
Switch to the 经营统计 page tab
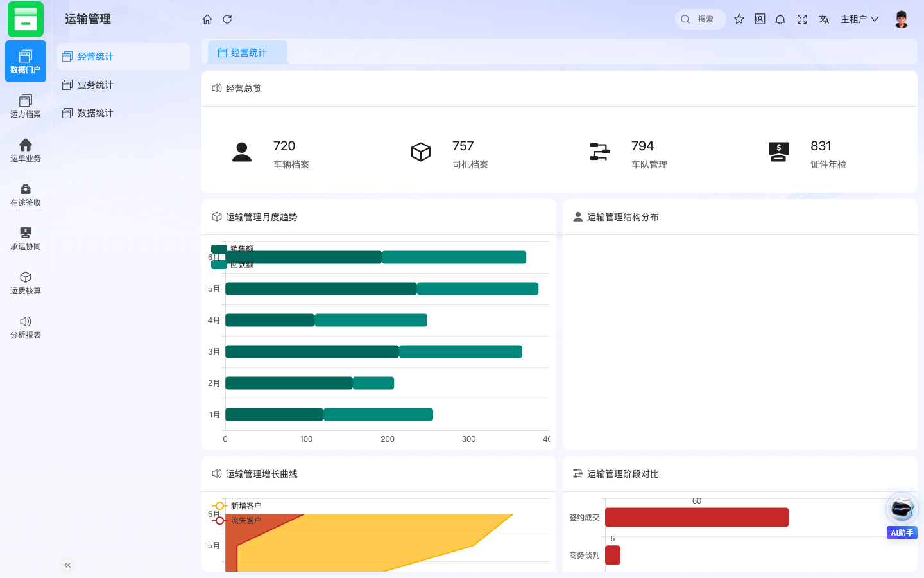pyautogui.click(x=248, y=53)
